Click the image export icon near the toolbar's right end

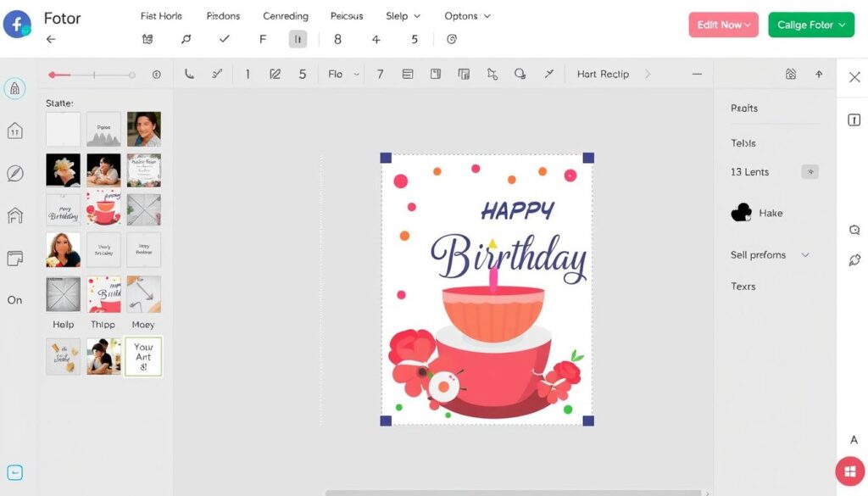pyautogui.click(x=791, y=74)
